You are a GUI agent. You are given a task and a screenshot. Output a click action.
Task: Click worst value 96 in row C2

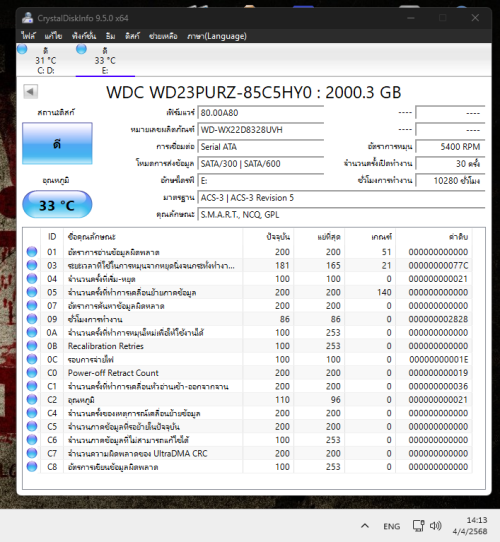pos(335,400)
